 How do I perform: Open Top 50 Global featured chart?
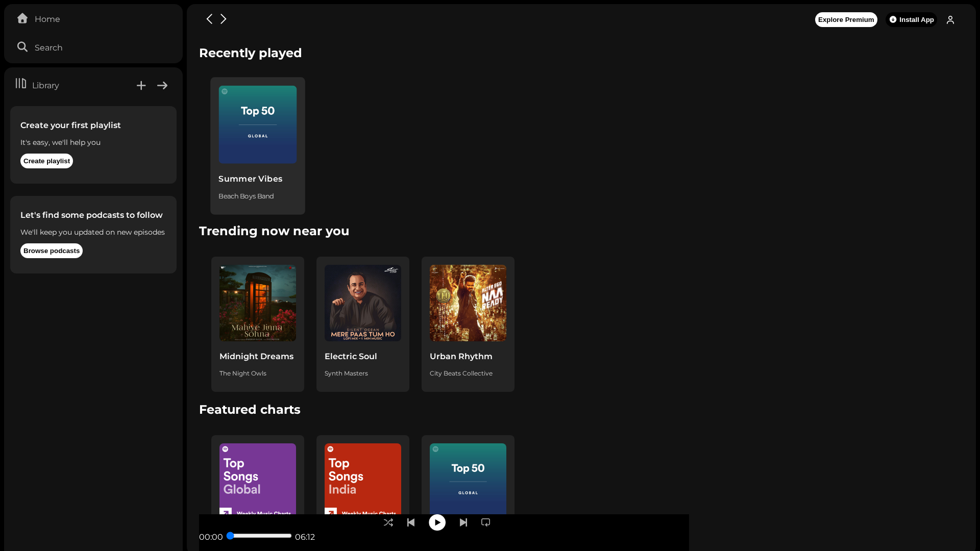468,479
